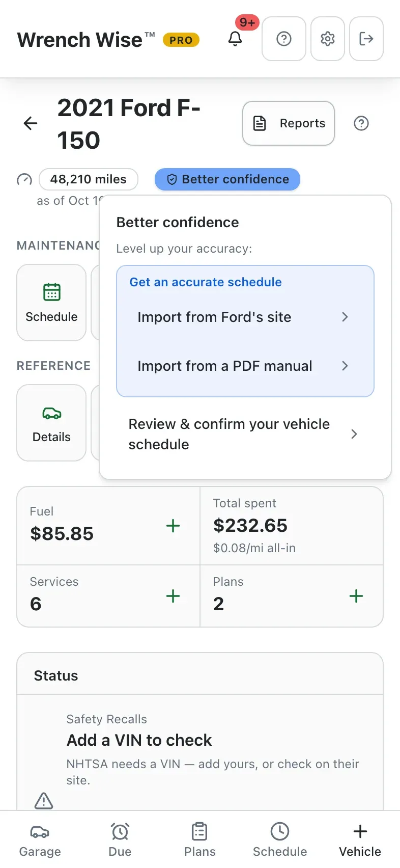Click the PRO badge

181,40
